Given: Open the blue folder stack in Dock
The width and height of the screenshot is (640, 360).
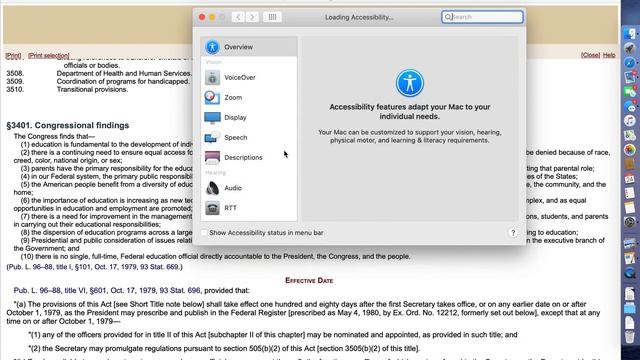Looking at the screenshot, I should tap(630, 308).
